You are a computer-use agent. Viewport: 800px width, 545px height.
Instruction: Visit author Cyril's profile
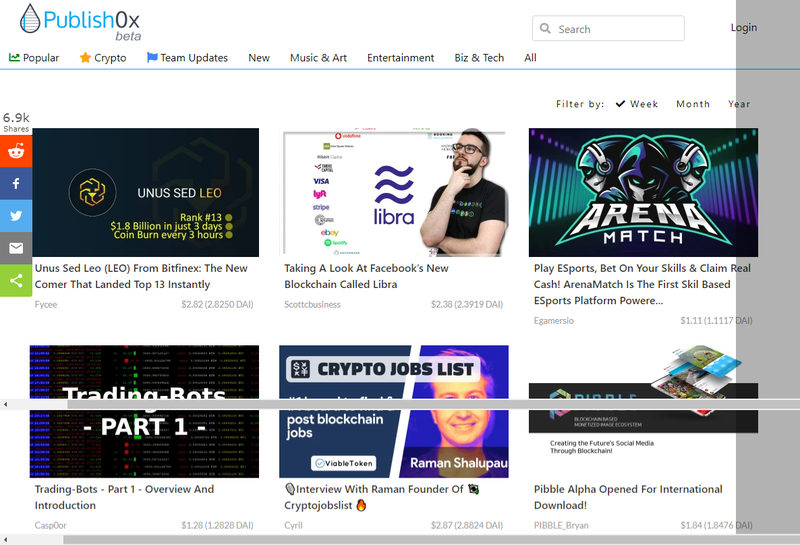[x=293, y=525]
